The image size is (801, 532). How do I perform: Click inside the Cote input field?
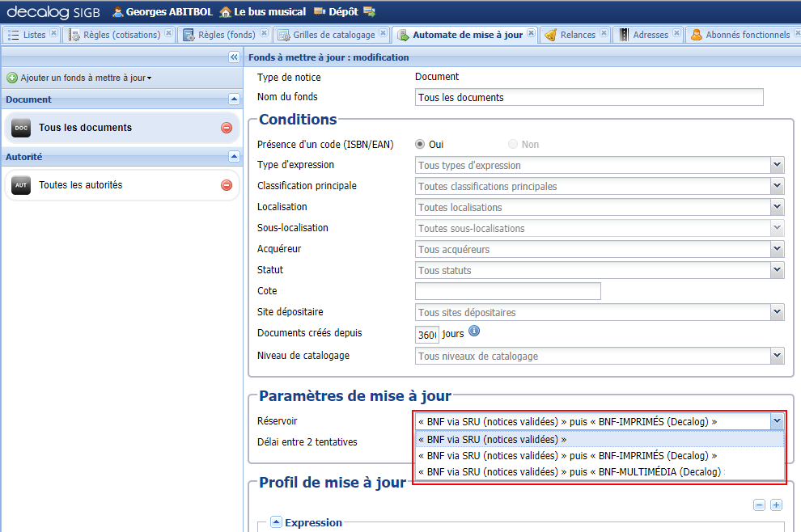click(507, 291)
